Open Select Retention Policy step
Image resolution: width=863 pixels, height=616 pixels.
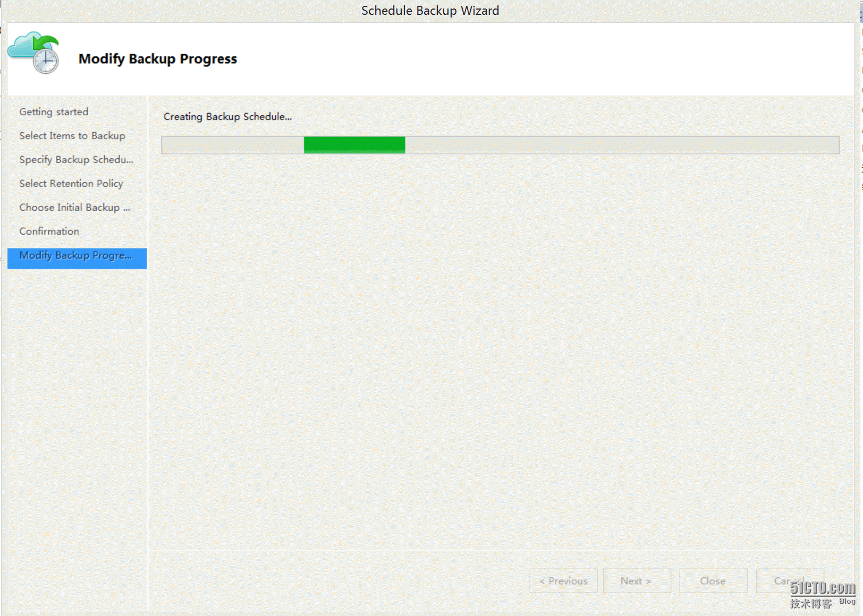pos(71,184)
